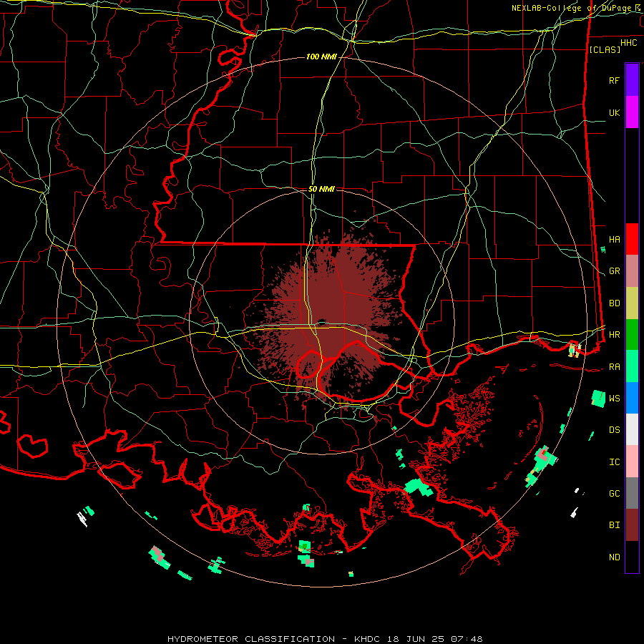Image resolution: width=644 pixels, height=644 pixels.
Task: Click the 'UK' legend label
Action: [614, 112]
